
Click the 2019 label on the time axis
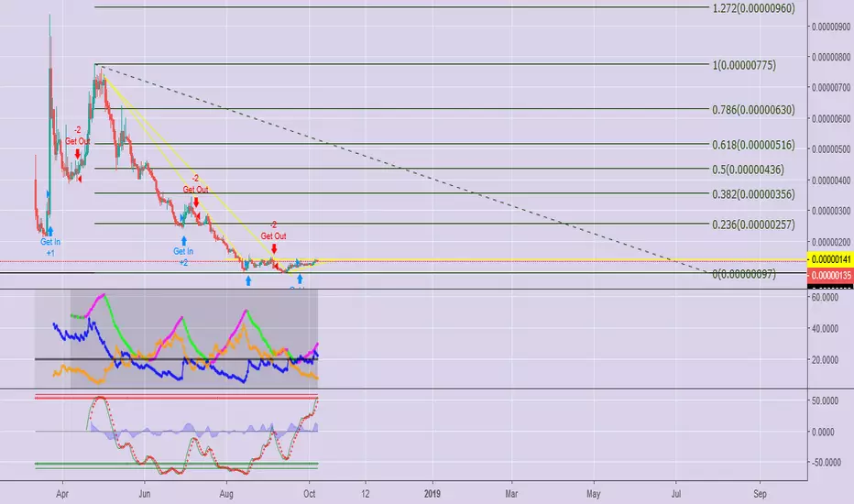[432, 494]
